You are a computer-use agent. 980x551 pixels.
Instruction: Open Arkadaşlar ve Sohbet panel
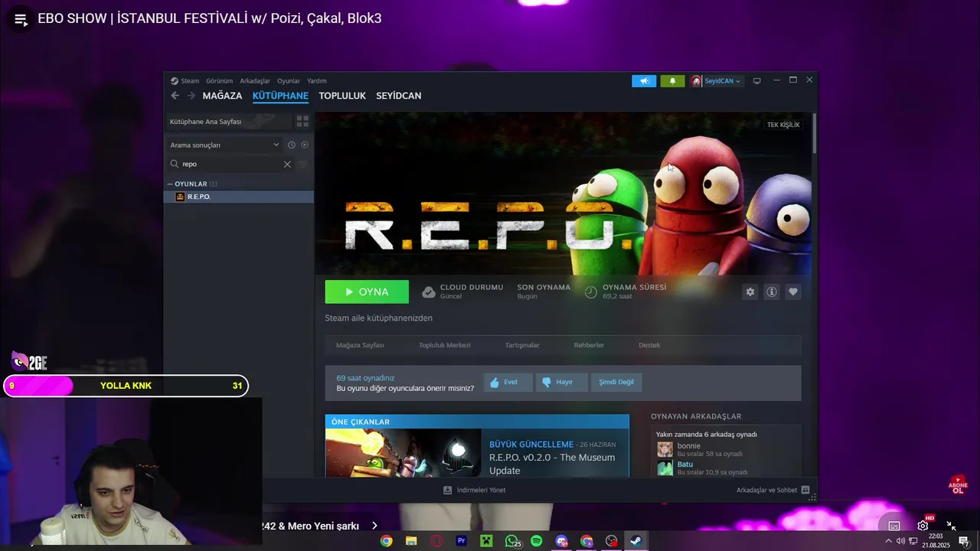773,490
